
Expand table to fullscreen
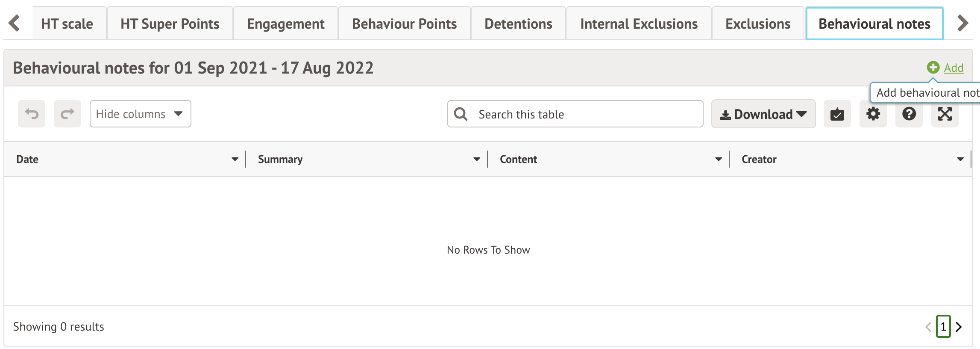coord(945,114)
